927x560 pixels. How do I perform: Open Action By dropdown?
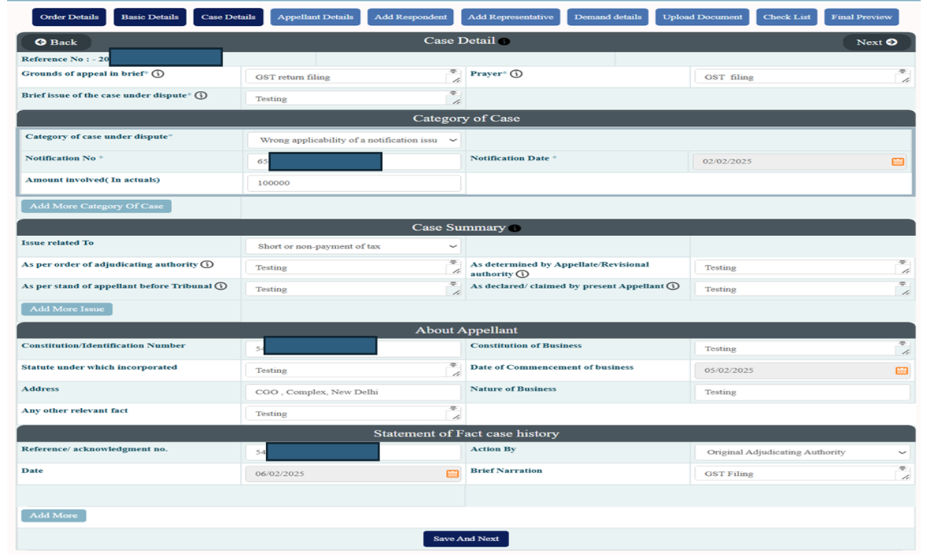point(802,452)
